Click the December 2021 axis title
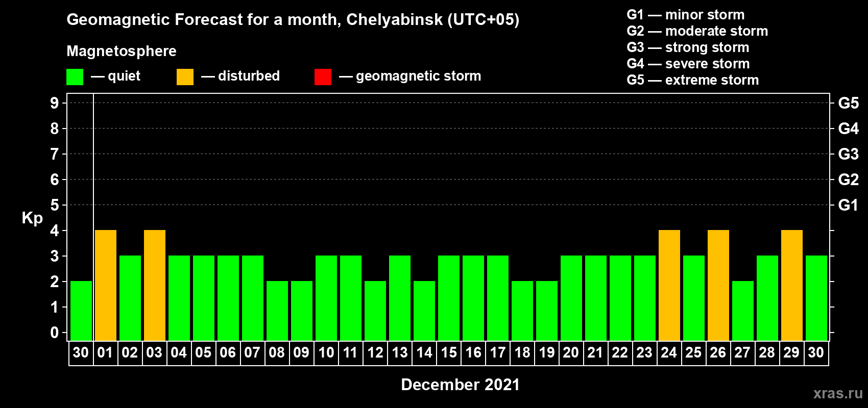The image size is (868, 408). point(460,385)
